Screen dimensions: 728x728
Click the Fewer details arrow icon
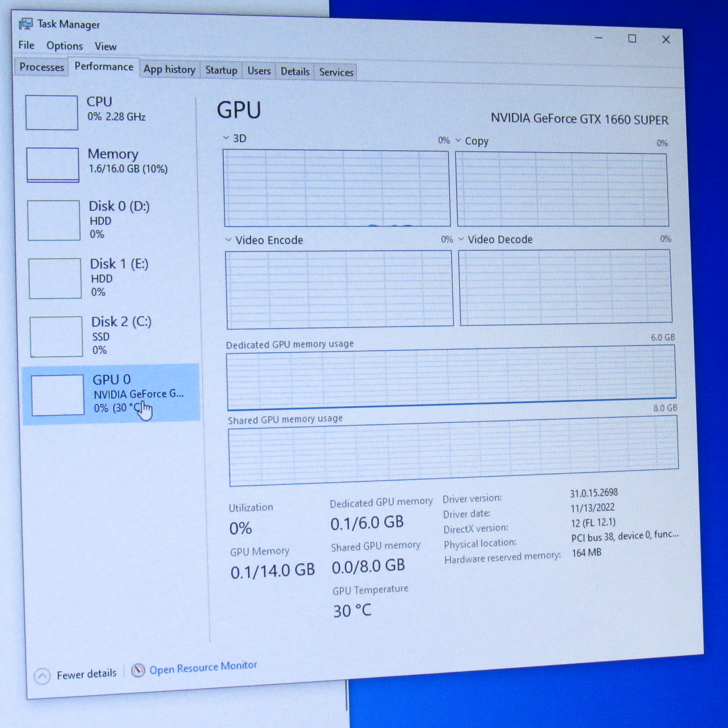(x=42, y=676)
